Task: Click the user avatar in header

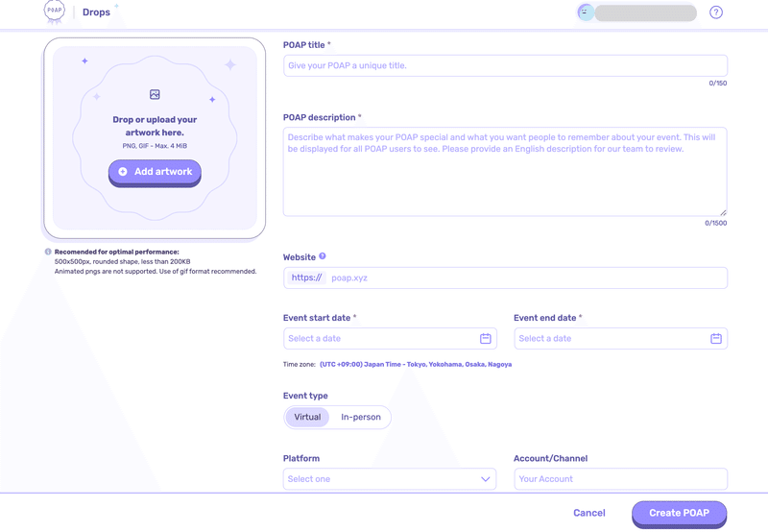Action: tap(586, 12)
